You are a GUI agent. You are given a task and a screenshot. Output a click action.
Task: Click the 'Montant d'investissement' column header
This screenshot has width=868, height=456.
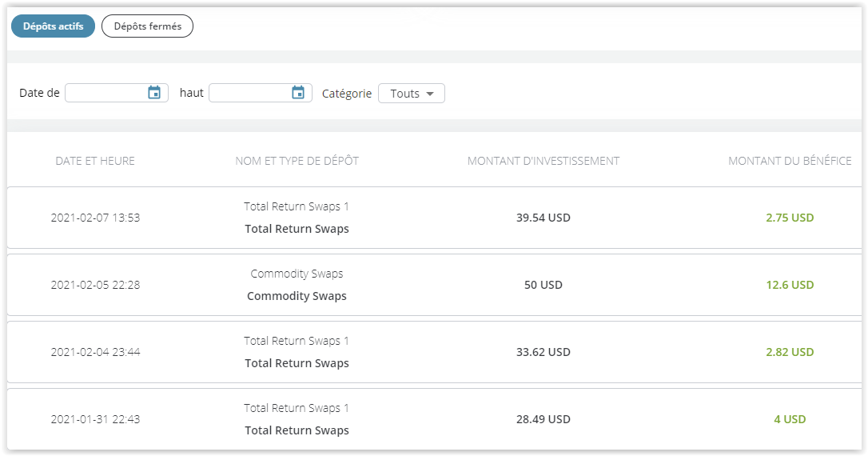click(x=543, y=161)
